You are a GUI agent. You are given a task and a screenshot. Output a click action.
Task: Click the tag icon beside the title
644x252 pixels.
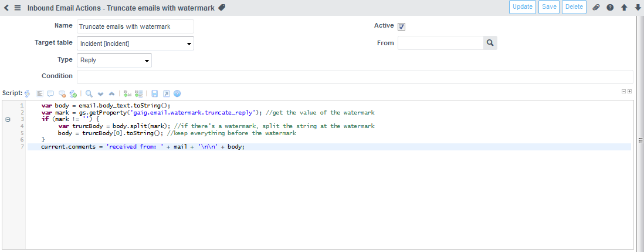tap(221, 8)
